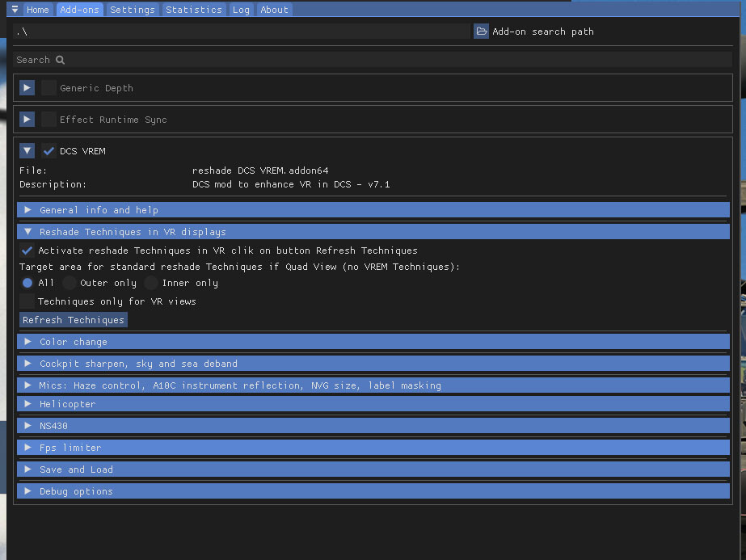The width and height of the screenshot is (746, 560).
Task: Open the Settings tab
Action: pyautogui.click(x=133, y=10)
